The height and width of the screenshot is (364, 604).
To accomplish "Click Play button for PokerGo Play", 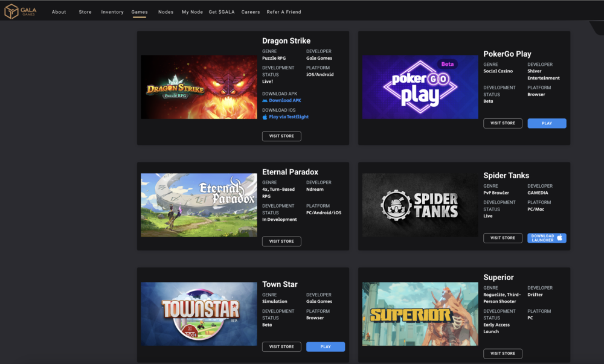I will 547,123.
